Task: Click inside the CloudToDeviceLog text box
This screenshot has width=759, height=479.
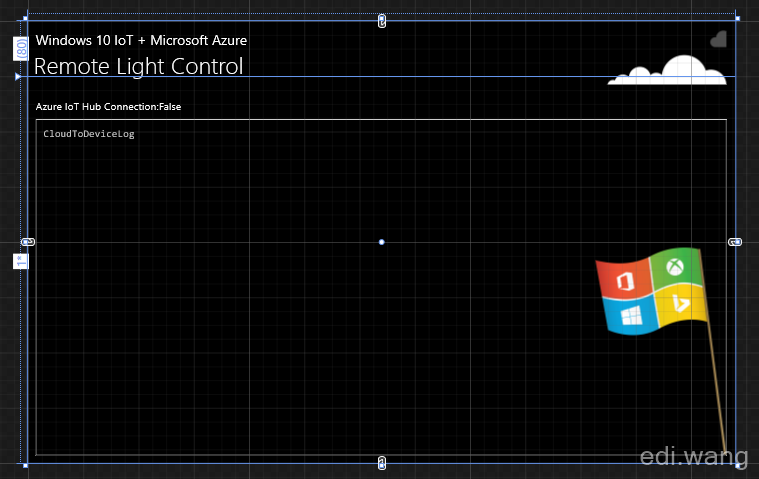Action: pos(381,287)
